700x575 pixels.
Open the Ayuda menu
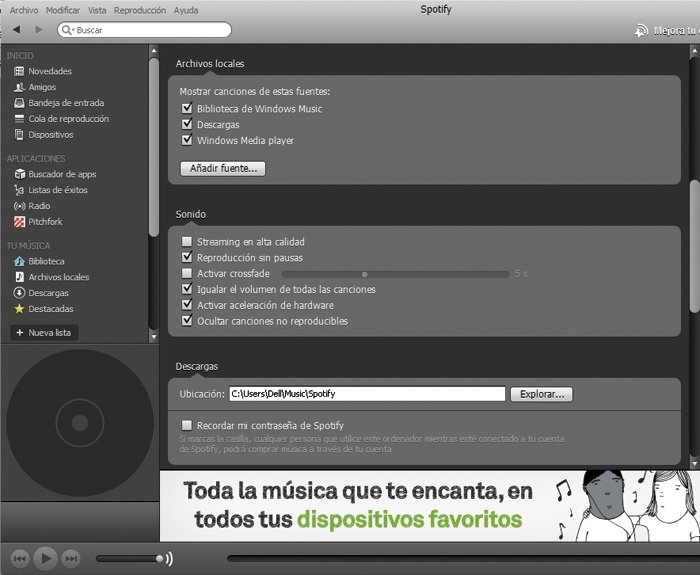[x=186, y=10]
